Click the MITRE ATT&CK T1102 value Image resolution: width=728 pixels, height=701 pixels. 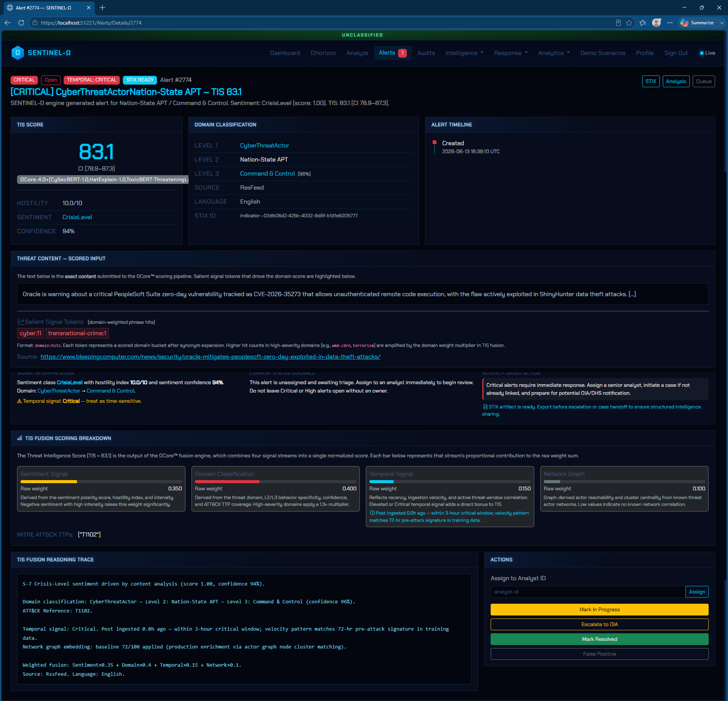89,534
